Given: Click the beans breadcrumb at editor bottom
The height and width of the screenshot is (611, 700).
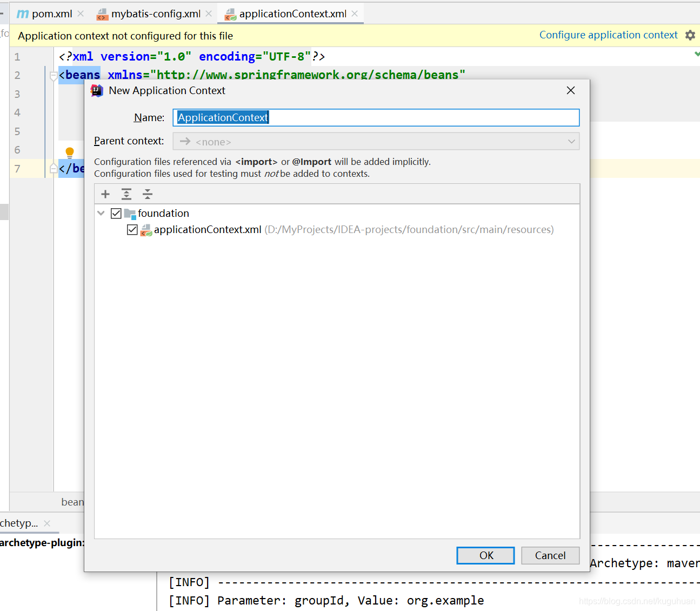Looking at the screenshot, I should coord(72,502).
